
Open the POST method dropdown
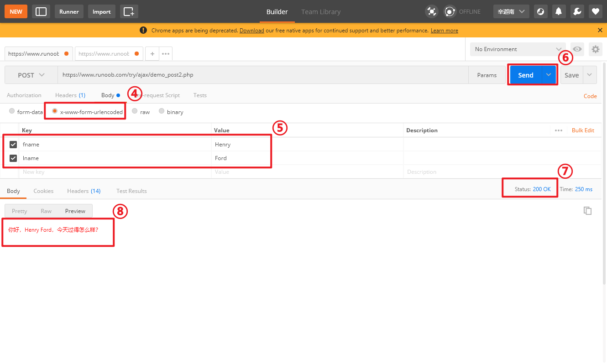tap(31, 75)
